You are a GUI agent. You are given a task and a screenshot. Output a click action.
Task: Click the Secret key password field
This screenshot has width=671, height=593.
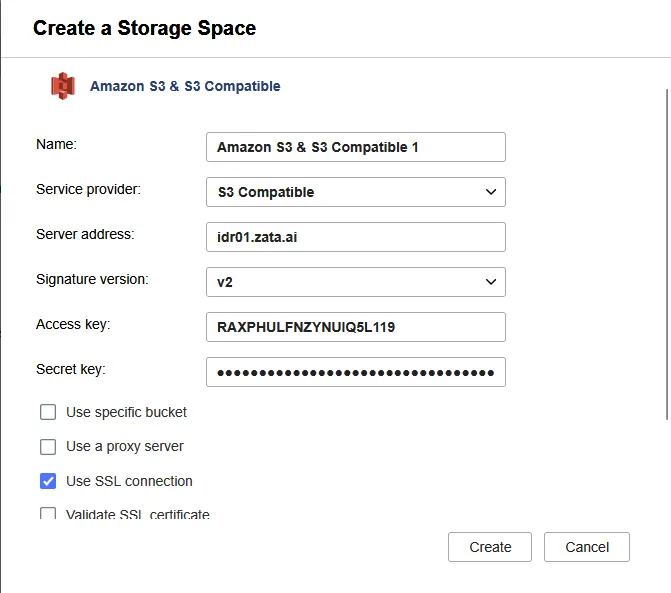click(356, 372)
